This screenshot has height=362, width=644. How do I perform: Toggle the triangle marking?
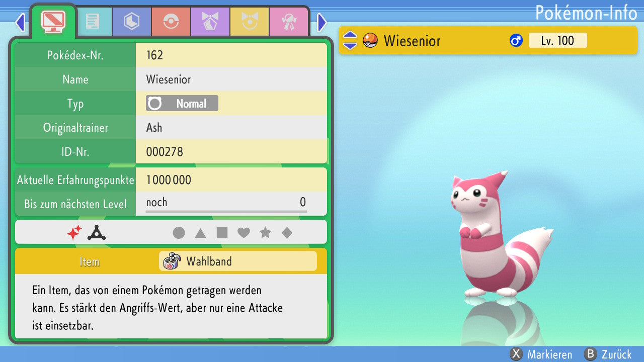coord(200,233)
